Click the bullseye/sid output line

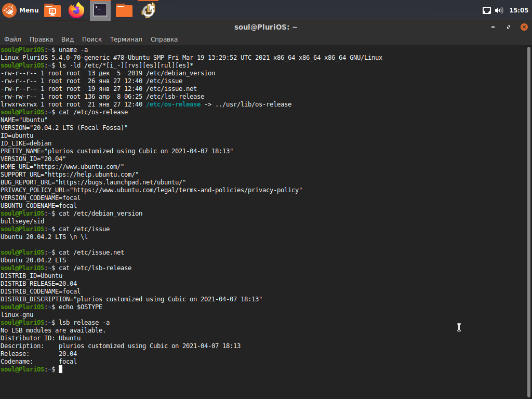(x=22, y=221)
